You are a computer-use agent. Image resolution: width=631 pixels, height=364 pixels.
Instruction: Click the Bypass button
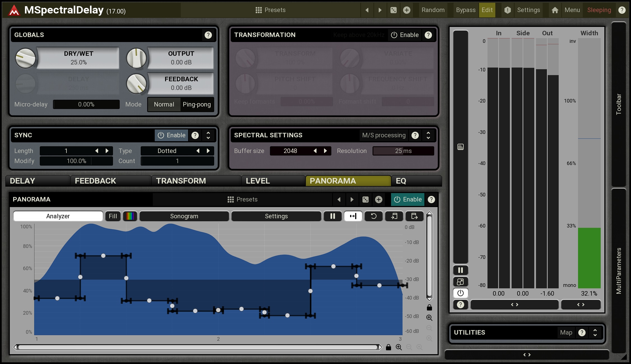point(465,10)
